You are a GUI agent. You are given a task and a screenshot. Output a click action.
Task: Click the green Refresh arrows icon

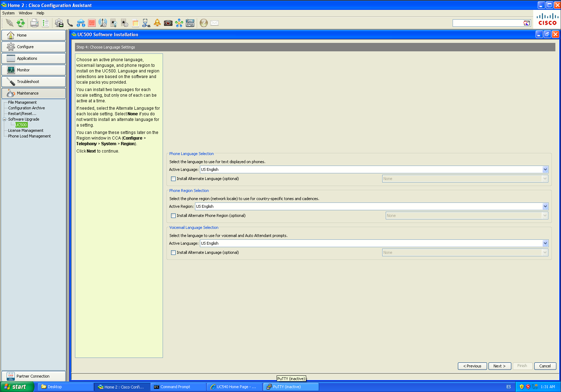tap(21, 23)
